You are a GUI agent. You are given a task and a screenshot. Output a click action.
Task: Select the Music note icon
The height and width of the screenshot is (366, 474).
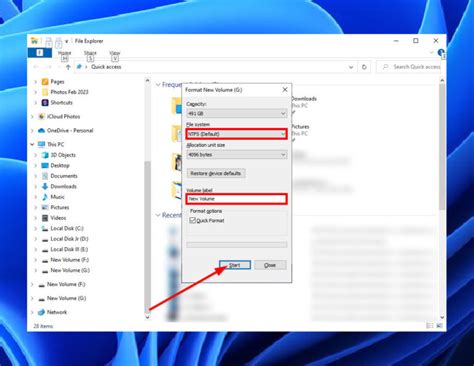[45, 197]
